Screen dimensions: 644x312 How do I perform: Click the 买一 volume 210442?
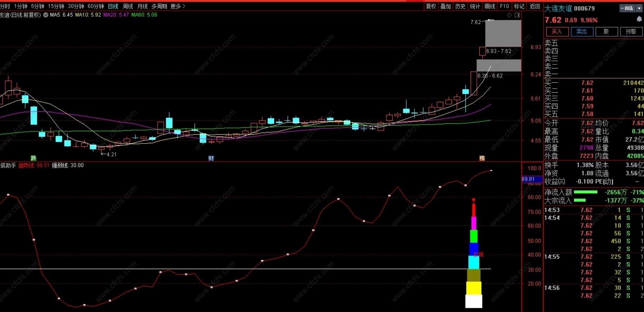click(634, 83)
